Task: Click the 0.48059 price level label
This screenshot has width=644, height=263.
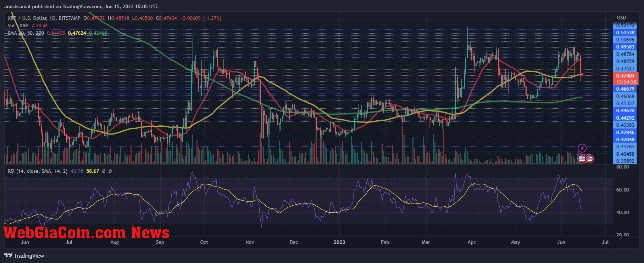Action: coord(625,61)
